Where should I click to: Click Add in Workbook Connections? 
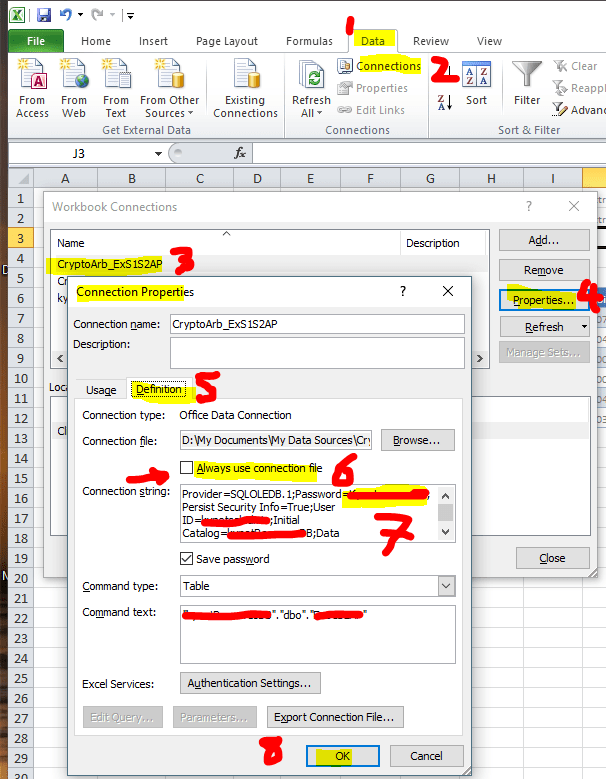pos(544,240)
